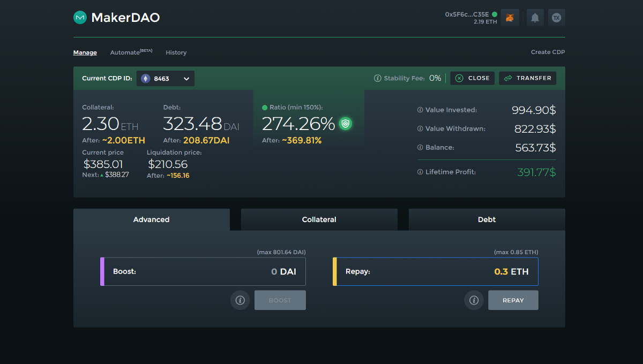Open the Manage page
Screen dimensions: 643x364
(x=85, y=52)
